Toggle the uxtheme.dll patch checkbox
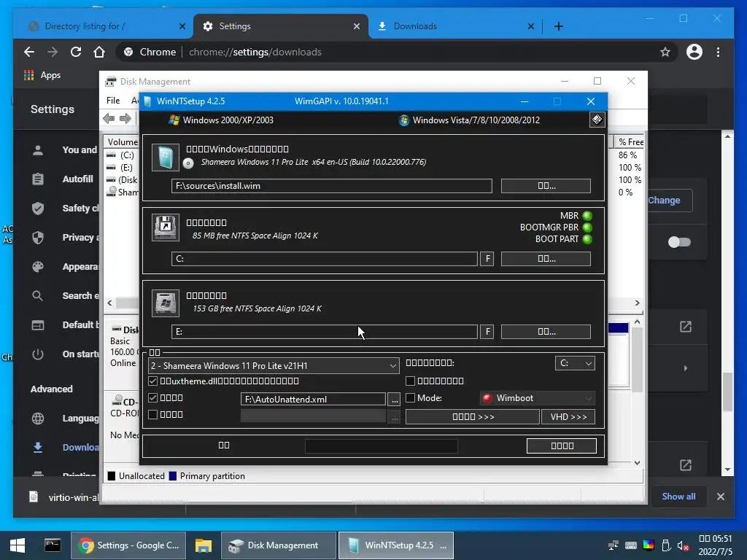This screenshot has height=560, width=747. [153, 381]
